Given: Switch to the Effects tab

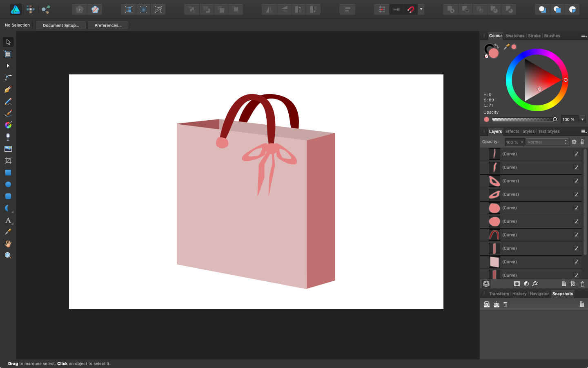Looking at the screenshot, I should point(512,131).
